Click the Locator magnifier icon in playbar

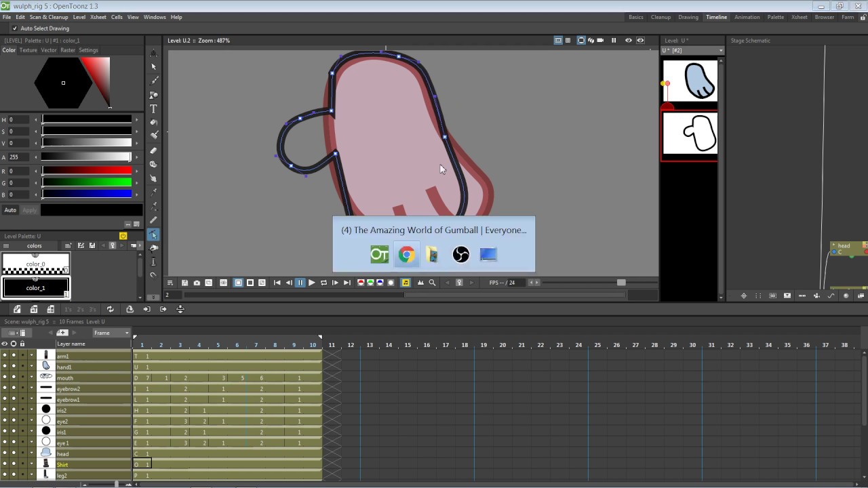point(432,283)
